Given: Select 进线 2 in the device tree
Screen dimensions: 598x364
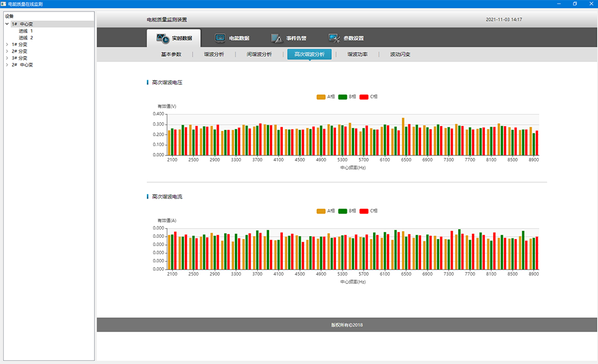Looking at the screenshot, I should pyautogui.click(x=26, y=38).
